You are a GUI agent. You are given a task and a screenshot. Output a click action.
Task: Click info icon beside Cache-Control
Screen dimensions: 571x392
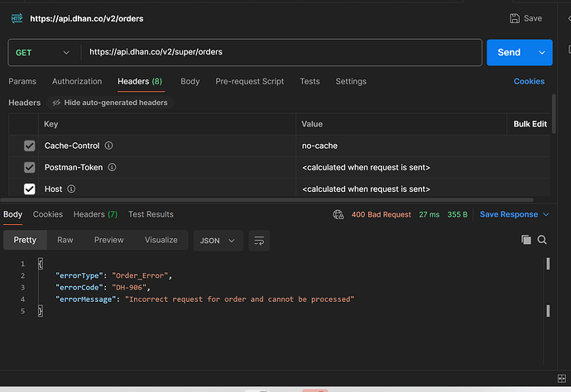[x=108, y=146]
